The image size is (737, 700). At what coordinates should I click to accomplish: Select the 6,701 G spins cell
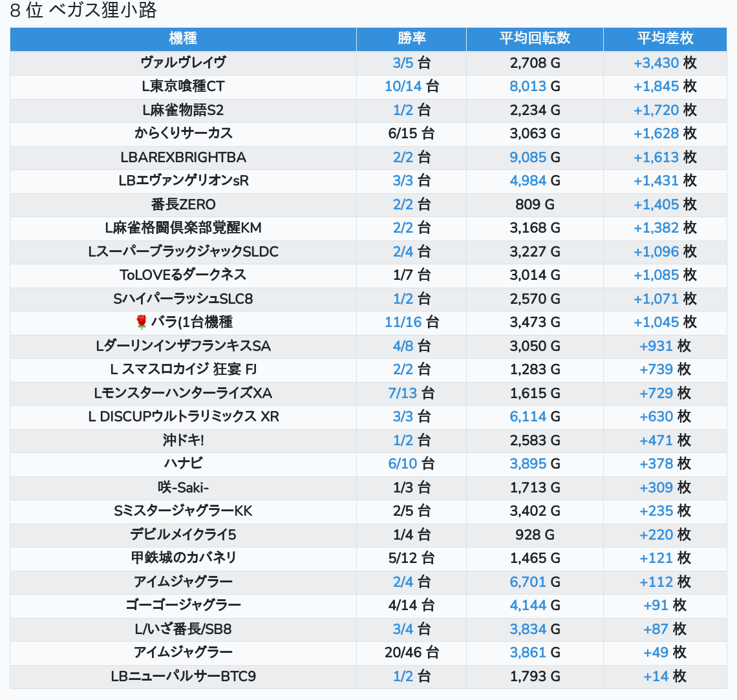535,582
